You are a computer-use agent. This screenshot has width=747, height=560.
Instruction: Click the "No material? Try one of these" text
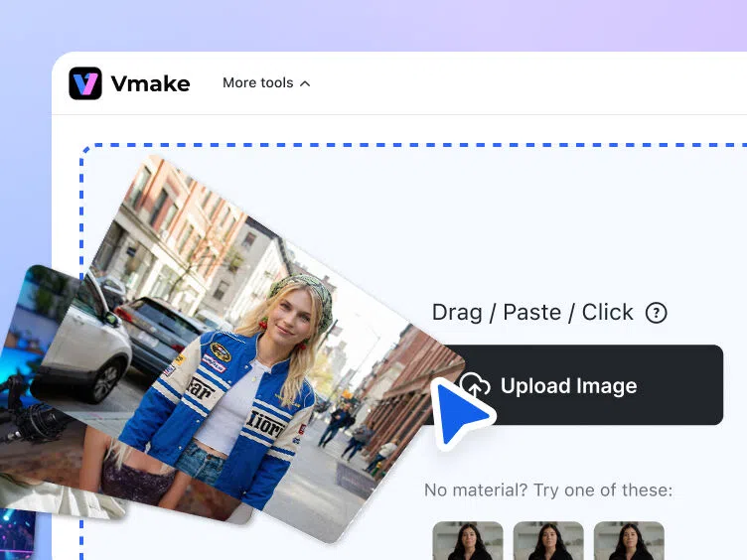[548, 490]
